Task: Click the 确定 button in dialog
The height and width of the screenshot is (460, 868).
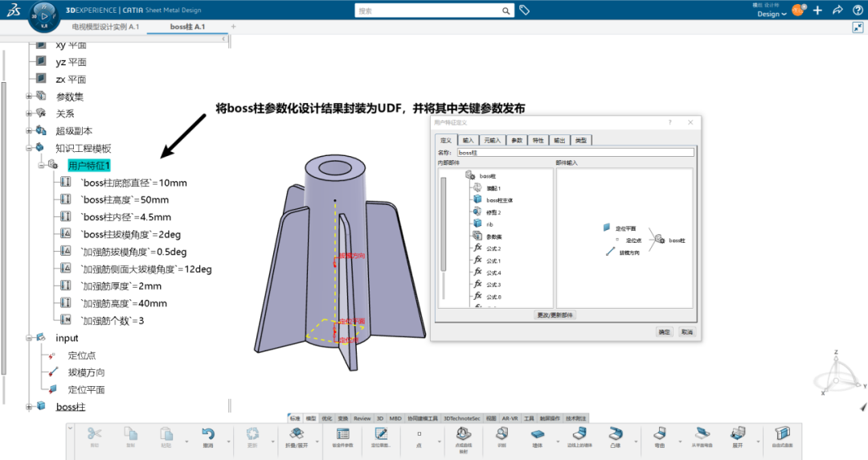Action: coord(664,331)
